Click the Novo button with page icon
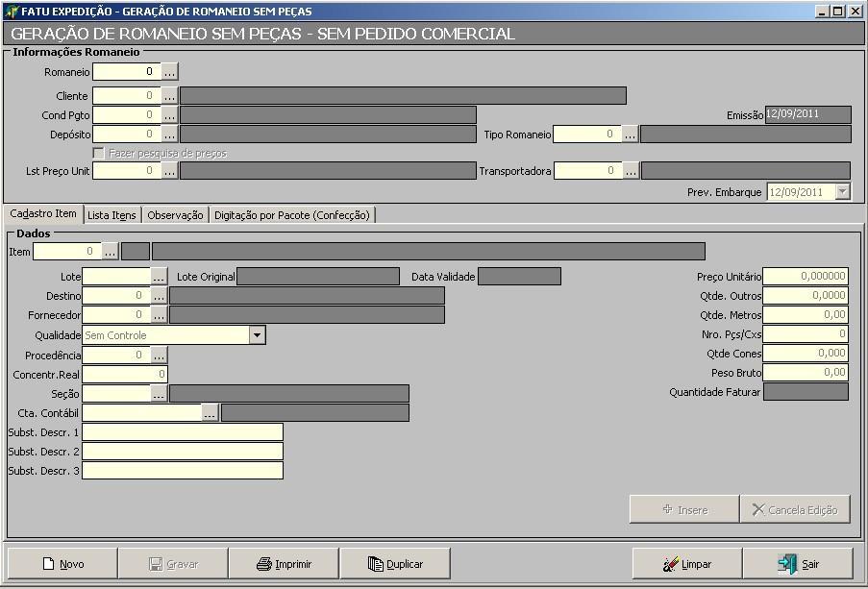Image resolution: width=868 pixels, height=589 pixels. pos(62,564)
